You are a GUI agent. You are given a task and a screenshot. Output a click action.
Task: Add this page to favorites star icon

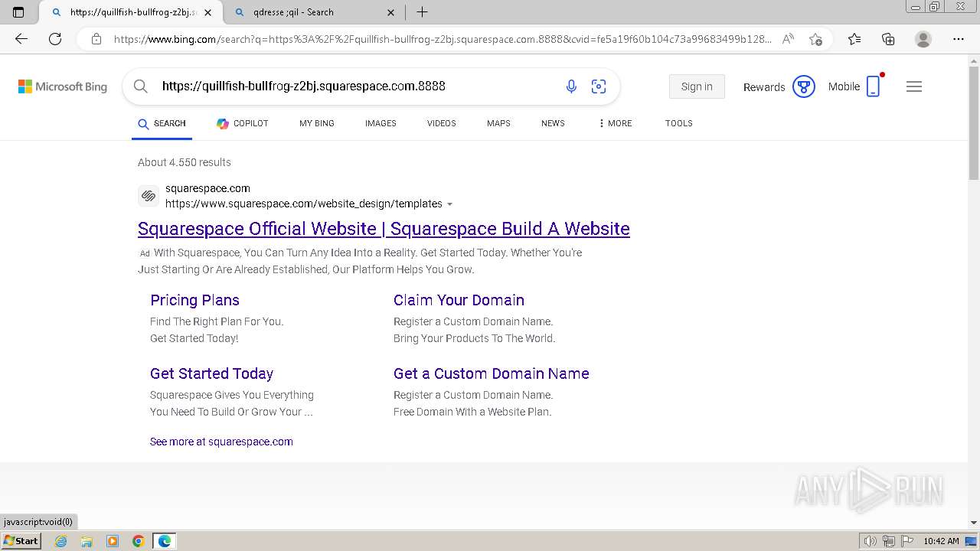815,39
